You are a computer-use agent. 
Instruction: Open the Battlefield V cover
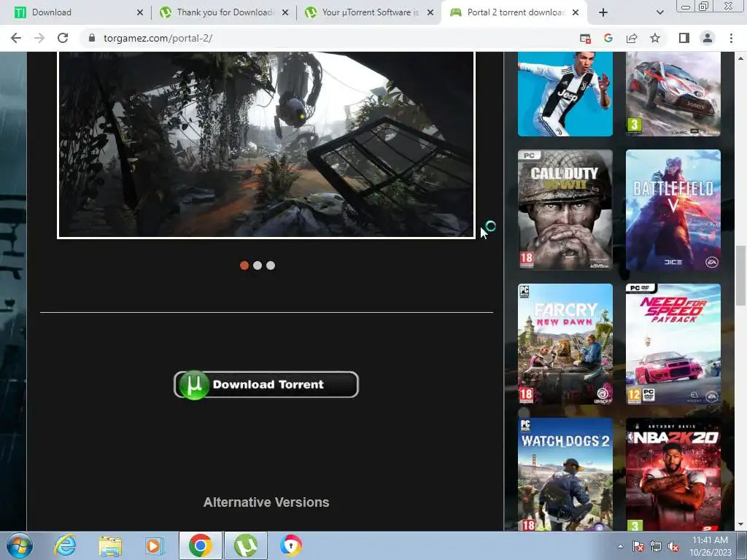[673, 210]
